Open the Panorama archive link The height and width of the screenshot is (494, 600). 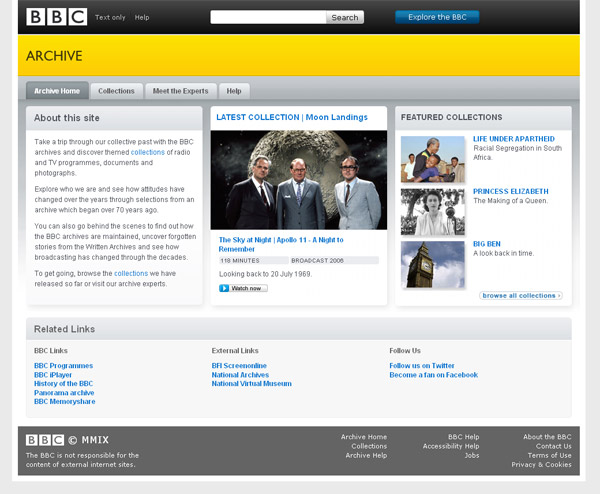(64, 393)
